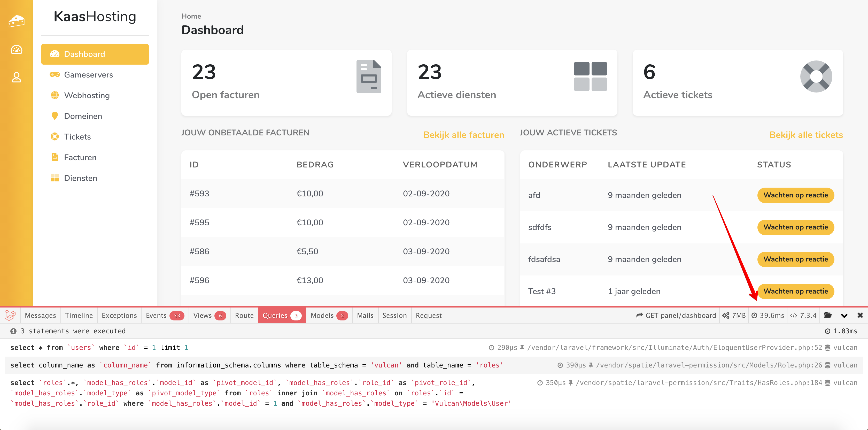Click the invoice icon on Open facturen card
This screenshot has height=430, width=868.
pyautogui.click(x=369, y=76)
